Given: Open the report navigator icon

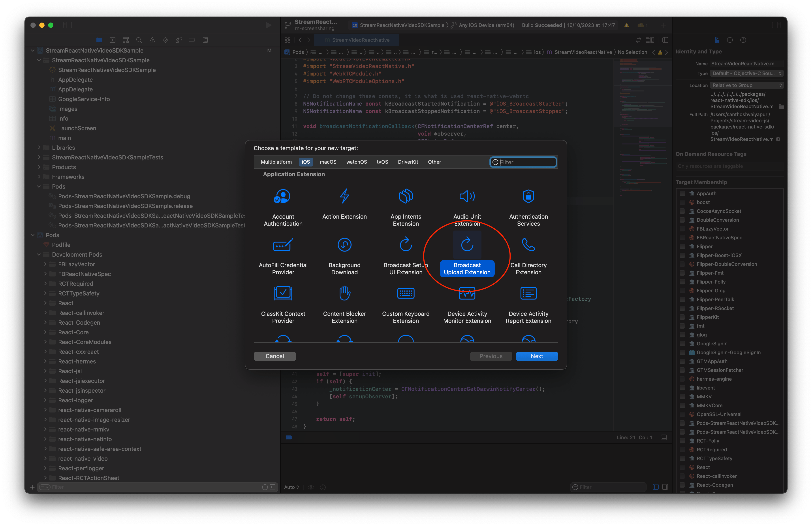Looking at the screenshot, I should (x=205, y=40).
